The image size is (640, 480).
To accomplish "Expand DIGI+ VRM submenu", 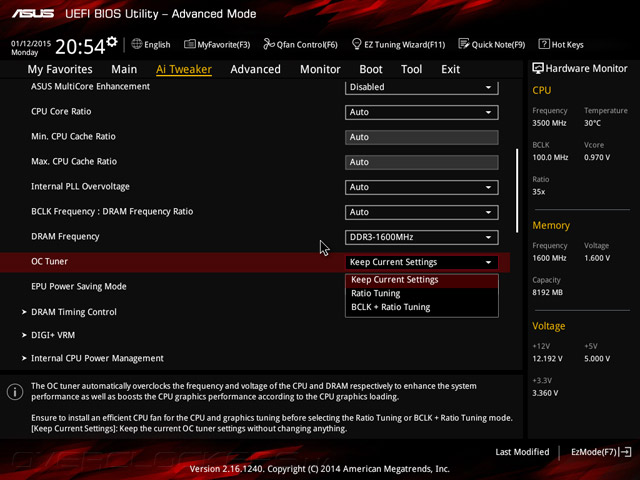I will click(53, 336).
